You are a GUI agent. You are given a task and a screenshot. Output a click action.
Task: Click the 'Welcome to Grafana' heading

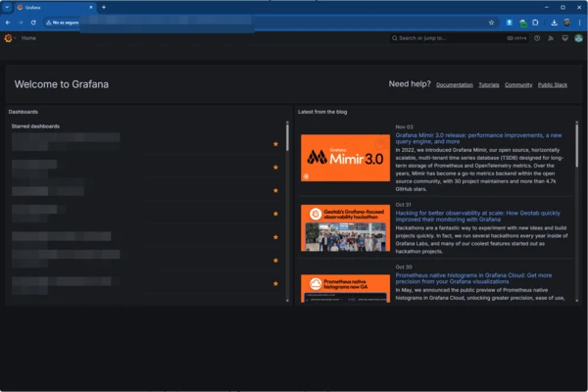pyautogui.click(x=62, y=84)
